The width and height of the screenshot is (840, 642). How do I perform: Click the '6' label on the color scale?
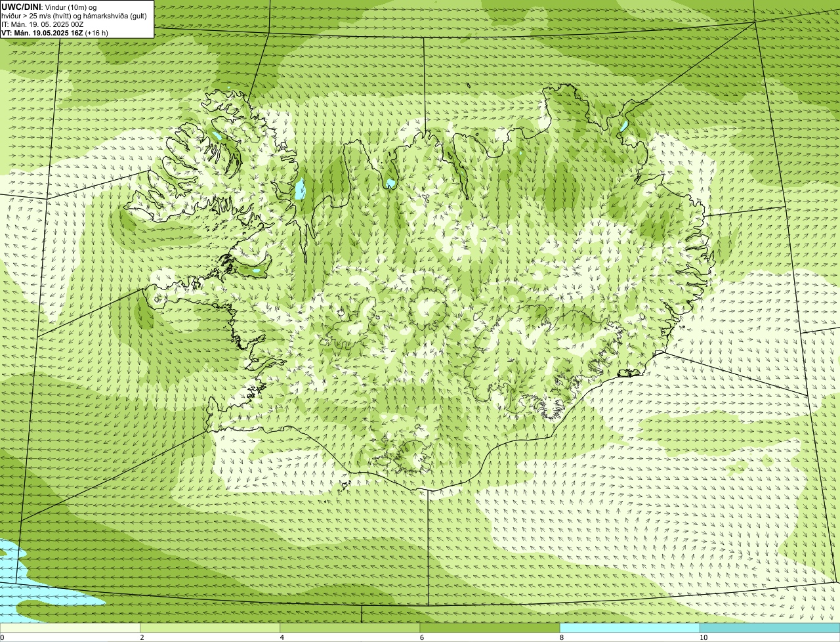[x=422, y=637]
